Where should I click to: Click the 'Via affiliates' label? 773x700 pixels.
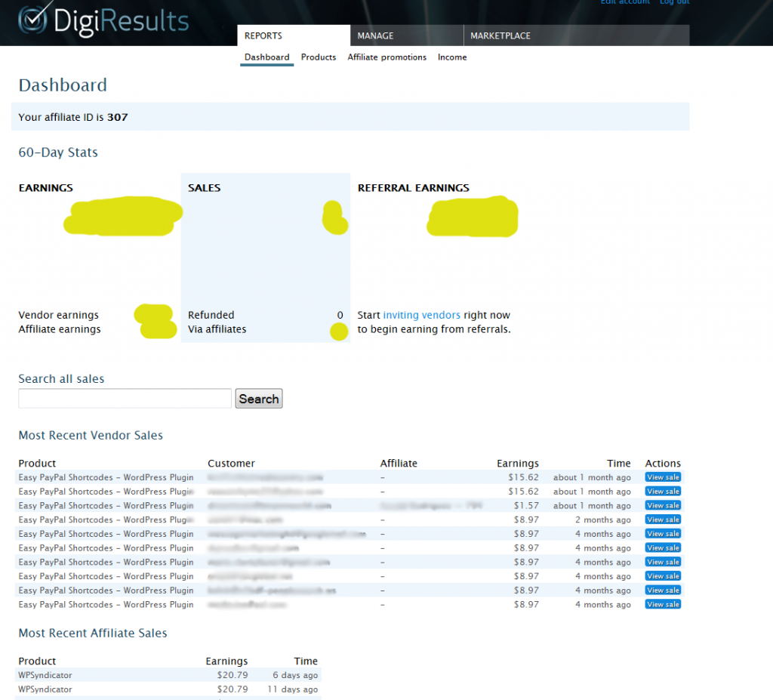(217, 329)
